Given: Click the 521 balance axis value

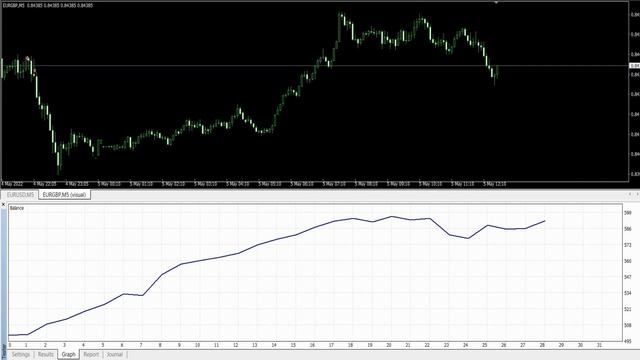Looking at the screenshot, I should tap(627, 309).
